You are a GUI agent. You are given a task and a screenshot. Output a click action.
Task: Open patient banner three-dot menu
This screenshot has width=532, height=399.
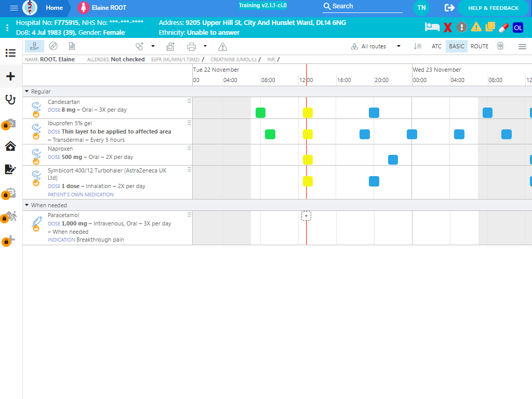pyautogui.click(x=7, y=28)
